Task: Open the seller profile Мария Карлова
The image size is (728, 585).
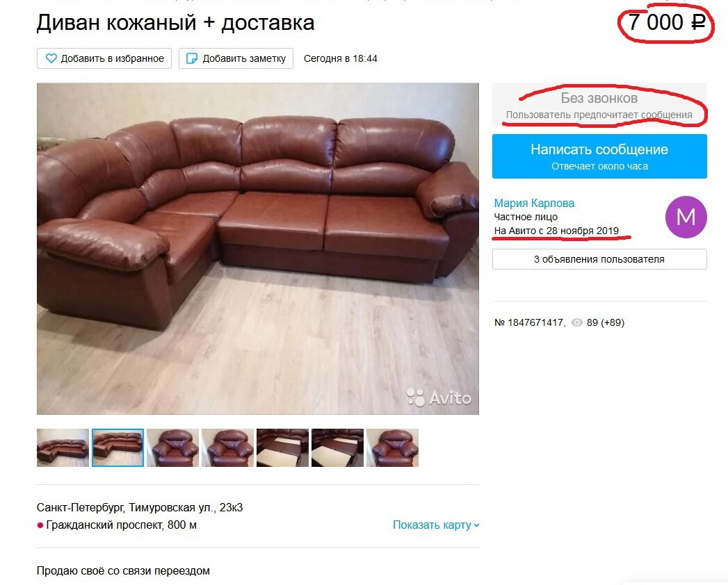Action: coord(534,203)
